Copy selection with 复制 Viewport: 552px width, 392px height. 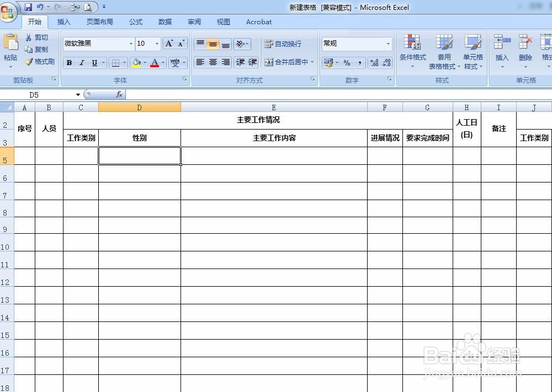36,49
